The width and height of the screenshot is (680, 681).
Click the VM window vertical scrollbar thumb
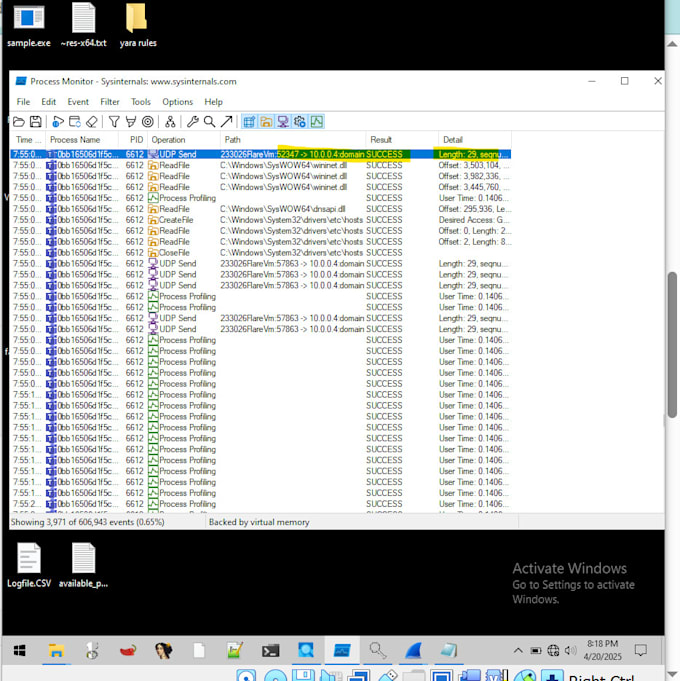click(672, 344)
